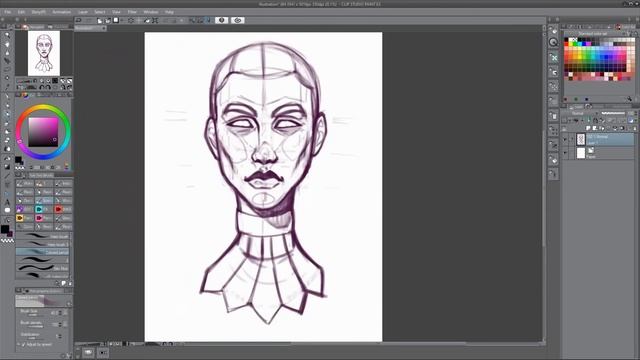640x360 pixels.
Task: Choose the Hair brush 3 preset
Action: click(x=43, y=244)
